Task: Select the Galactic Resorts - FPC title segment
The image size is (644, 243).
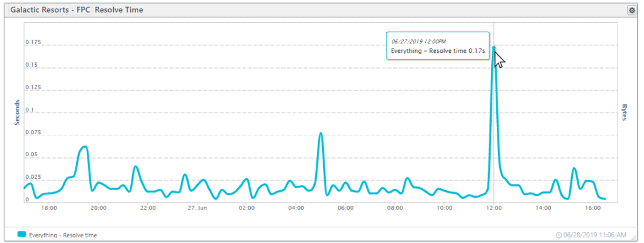Action: click(x=50, y=10)
